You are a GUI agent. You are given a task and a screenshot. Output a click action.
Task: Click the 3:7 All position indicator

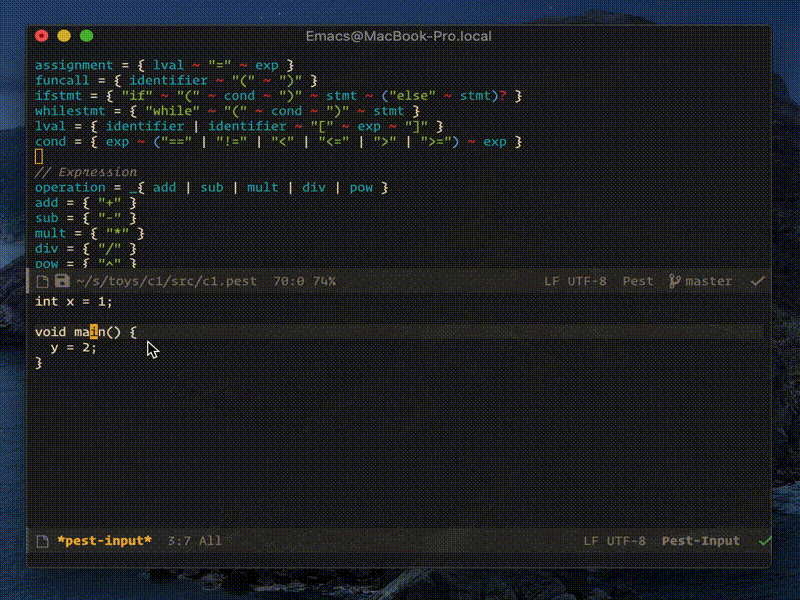pyautogui.click(x=194, y=541)
